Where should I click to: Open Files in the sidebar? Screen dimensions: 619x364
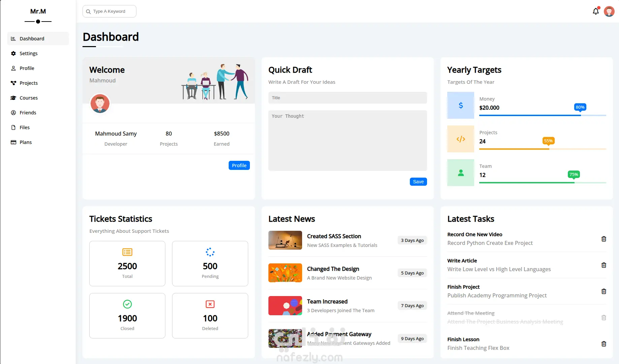[38, 128]
